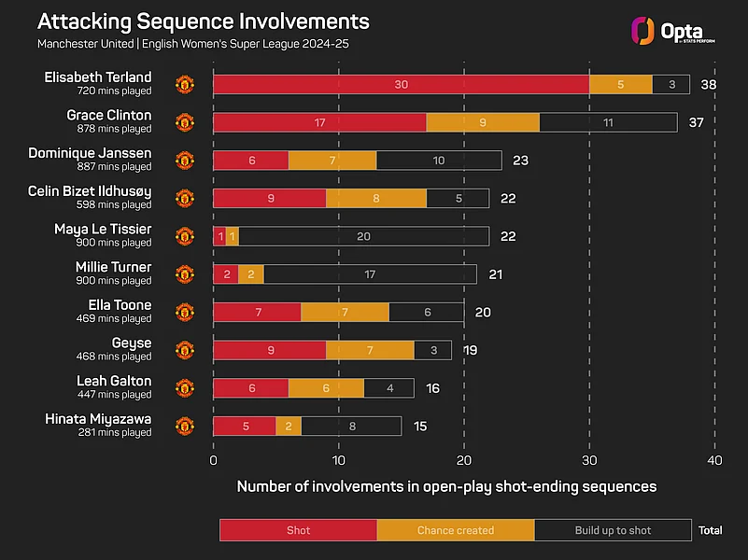Viewport: 748px width, 560px height.
Task: Click Grace Clinton's orange Chance created segment
Action: coord(482,122)
